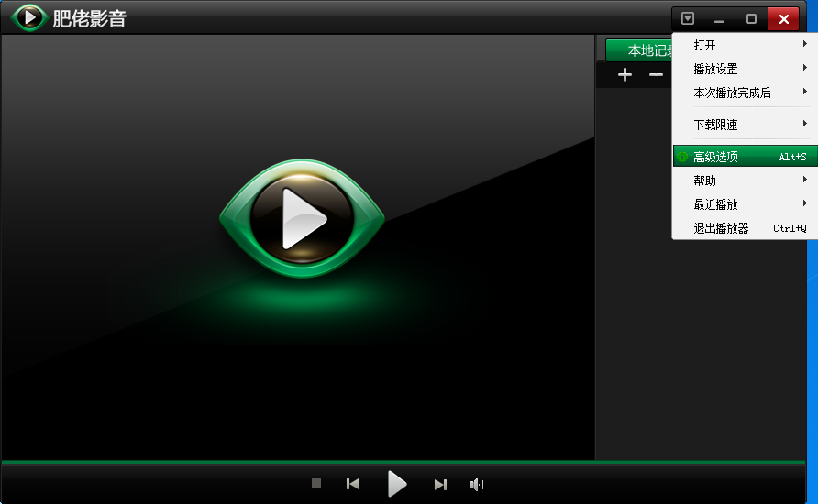This screenshot has width=818, height=504.
Task: Remove an entry with the minus icon
Action: pos(656,75)
